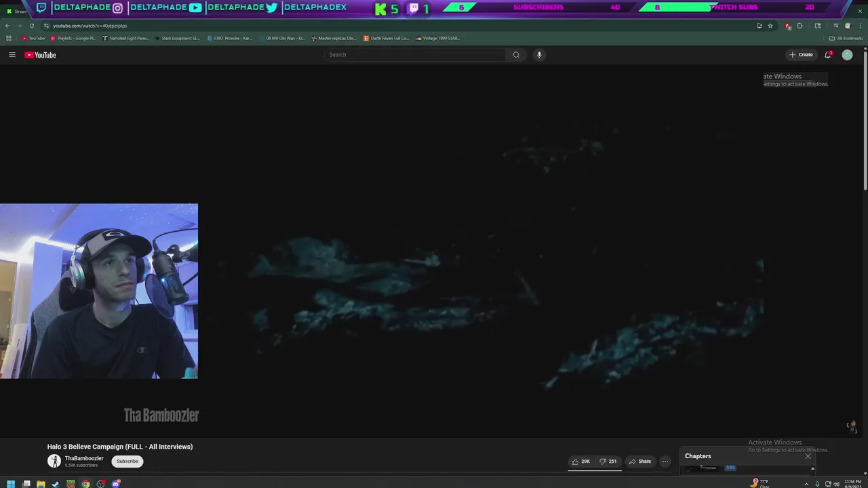Dislike the video with thumbs-down 251
The width and height of the screenshot is (868, 488).
pos(608,462)
